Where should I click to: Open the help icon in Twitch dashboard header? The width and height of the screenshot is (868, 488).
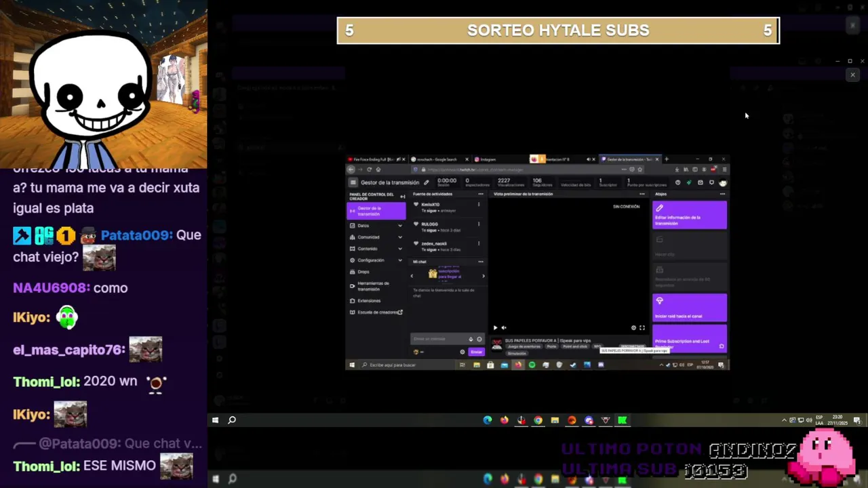point(677,182)
